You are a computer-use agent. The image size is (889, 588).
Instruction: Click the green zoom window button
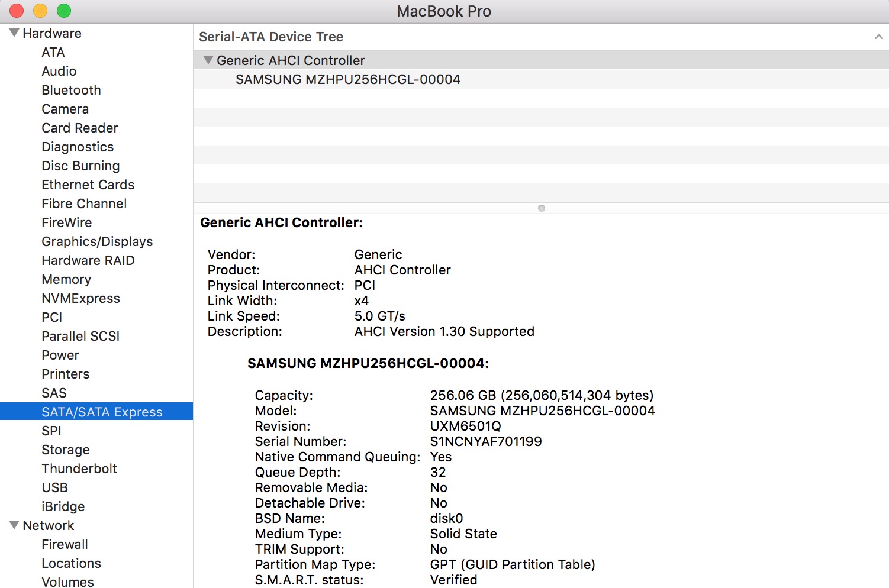tap(64, 11)
